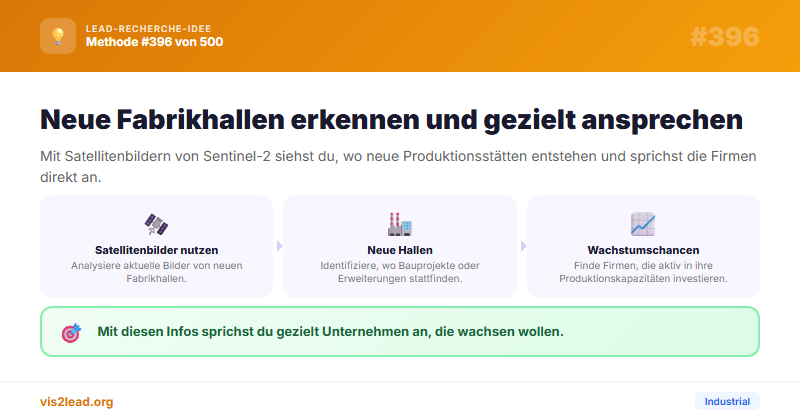Screen dimensions: 800x420
Task: Open the vis2lead.org link
Action: point(77,402)
